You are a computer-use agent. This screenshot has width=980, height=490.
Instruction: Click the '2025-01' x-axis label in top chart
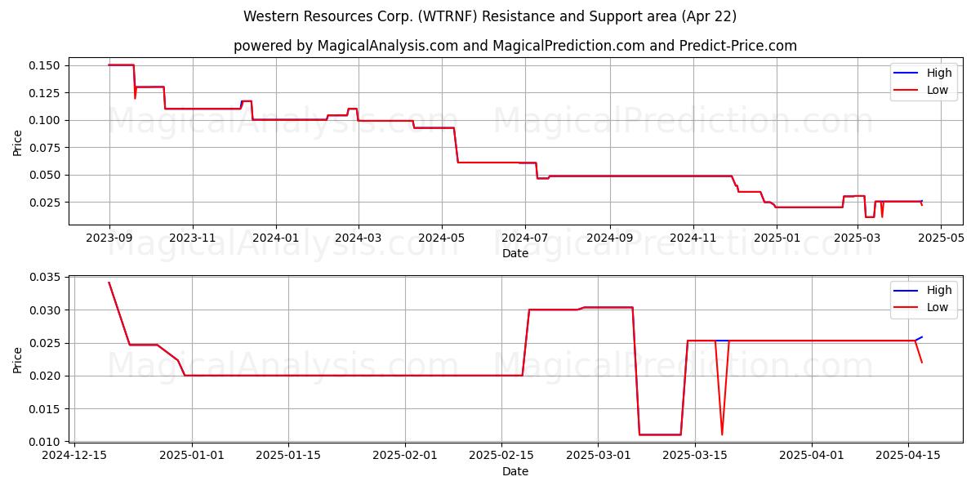777,237
